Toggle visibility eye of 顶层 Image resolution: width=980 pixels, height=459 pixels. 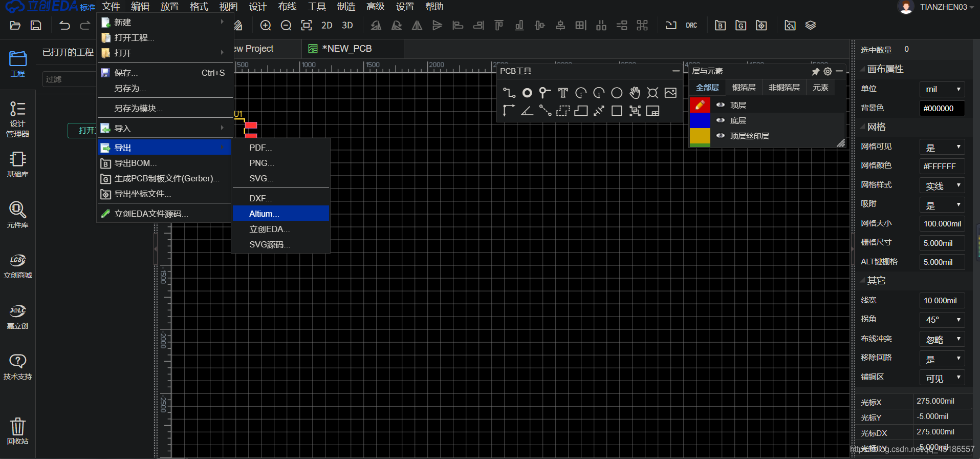pyautogui.click(x=721, y=105)
